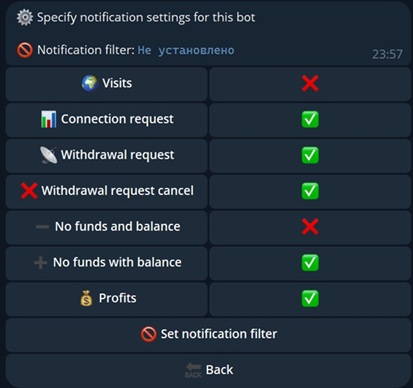
Task: Click the red X icon beside Withdrawal request cancel
Action: 29,191
